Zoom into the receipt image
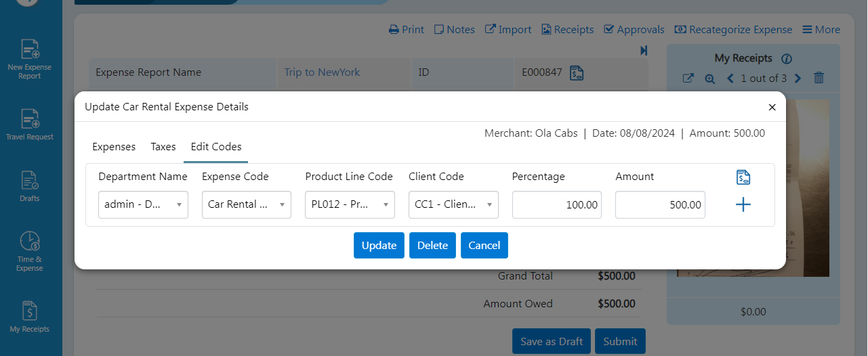The image size is (868, 356). [709, 79]
